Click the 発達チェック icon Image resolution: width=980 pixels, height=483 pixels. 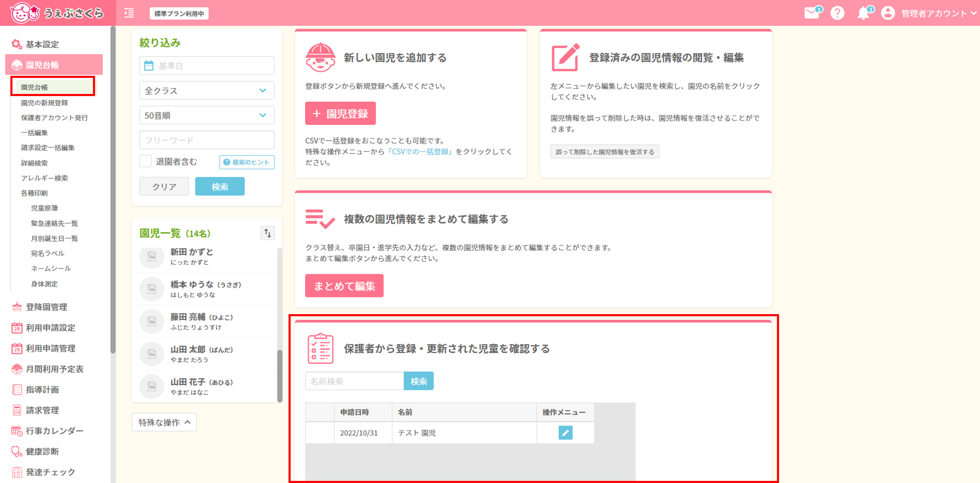click(x=17, y=472)
